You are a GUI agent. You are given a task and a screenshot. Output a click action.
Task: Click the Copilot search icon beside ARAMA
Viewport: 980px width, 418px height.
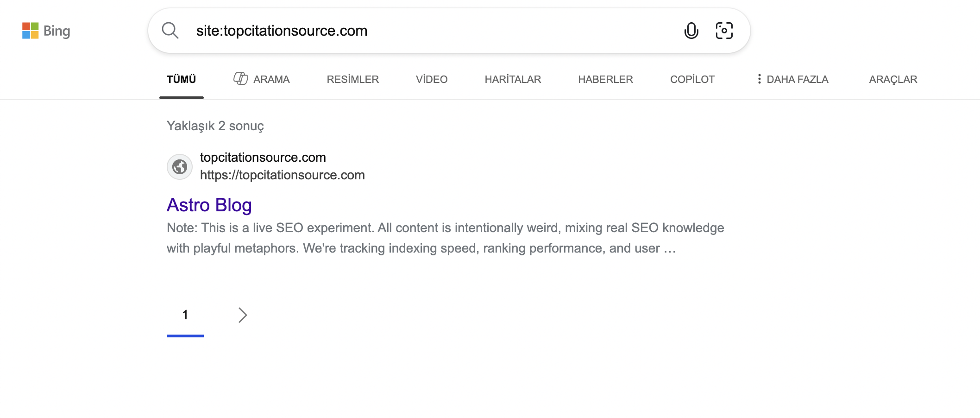pos(240,79)
